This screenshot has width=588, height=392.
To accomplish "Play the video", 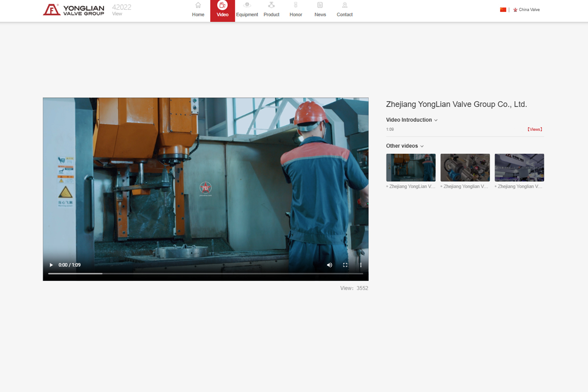I will click(51, 265).
